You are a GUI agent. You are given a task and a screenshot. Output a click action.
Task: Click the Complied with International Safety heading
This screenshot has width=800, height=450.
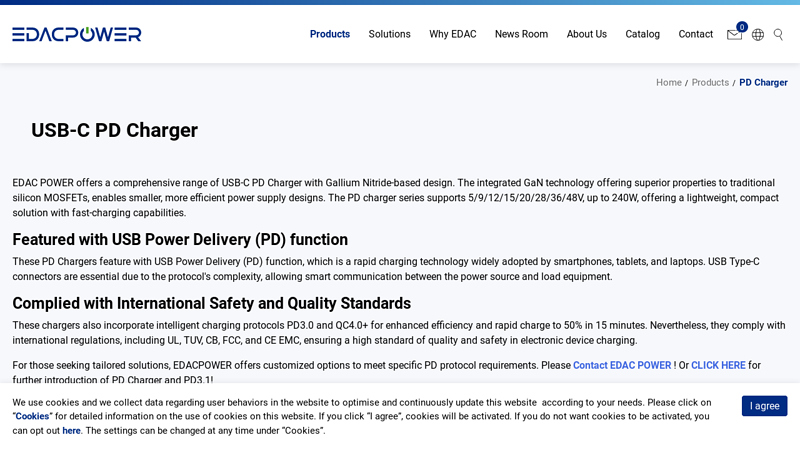[212, 303]
